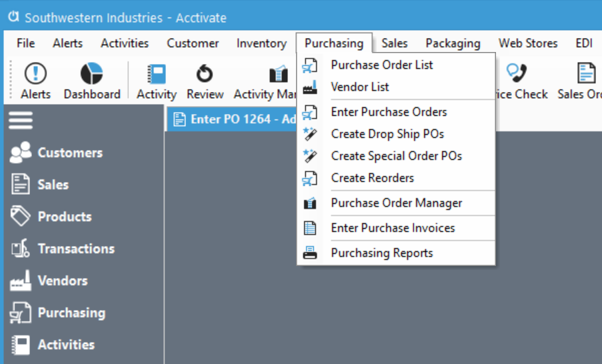Switch to Enter PO 1264 tab
This screenshot has height=364, width=602.
click(x=233, y=119)
